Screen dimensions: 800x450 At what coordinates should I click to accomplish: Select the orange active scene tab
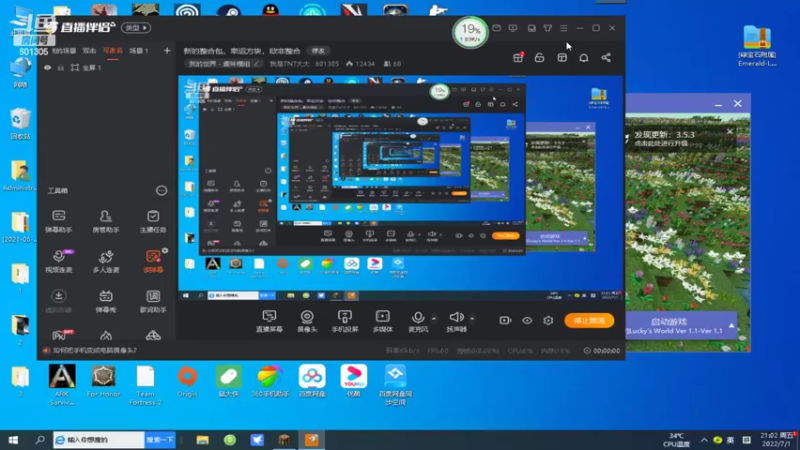(112, 51)
